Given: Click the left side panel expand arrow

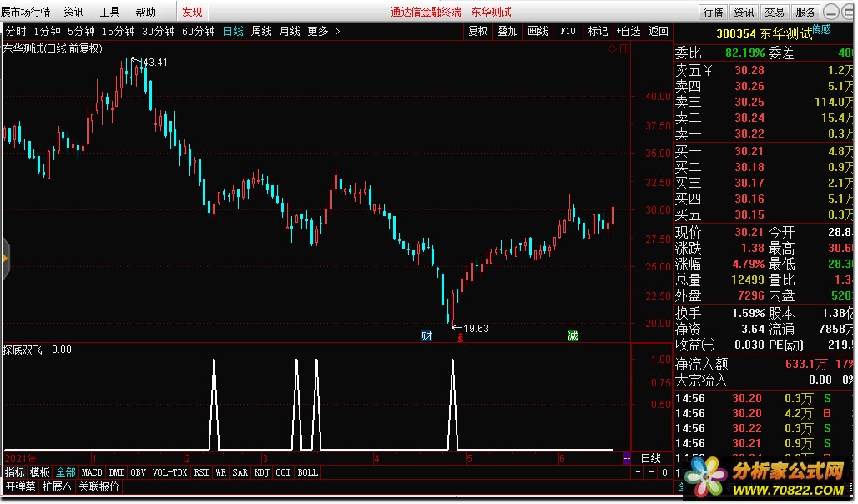Looking at the screenshot, I should tap(6, 259).
